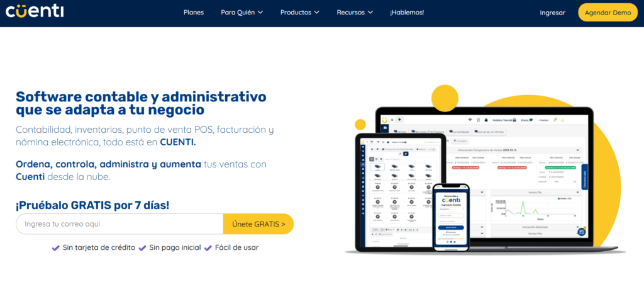644x304 pixels.
Task: Expand the Productos dropdown menu
Action: pos(300,13)
